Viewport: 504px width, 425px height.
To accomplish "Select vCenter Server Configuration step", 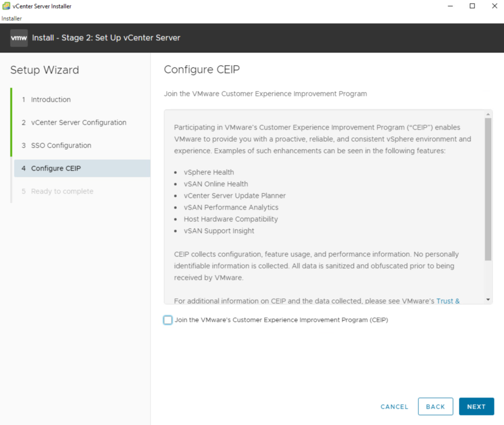I will pyautogui.click(x=78, y=123).
